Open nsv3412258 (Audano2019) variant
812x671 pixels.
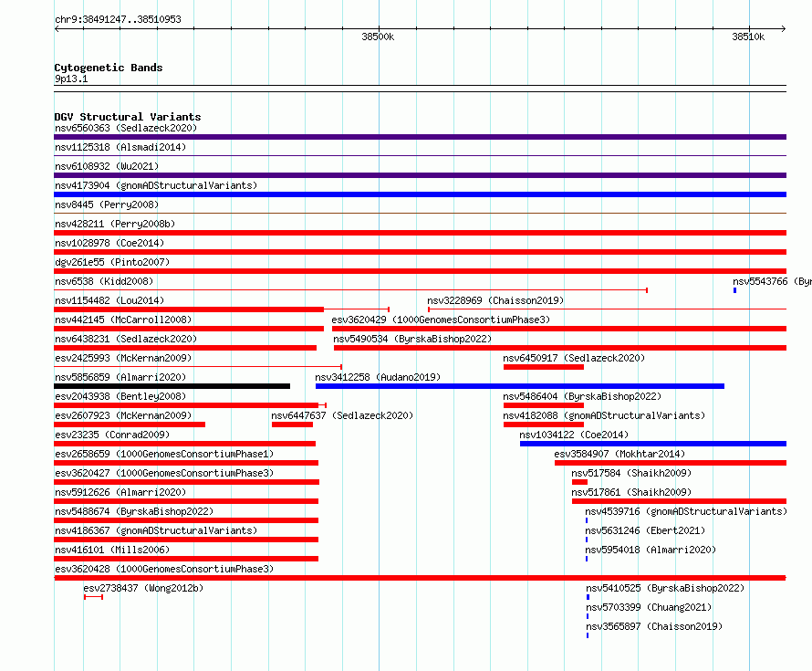tap(378, 377)
